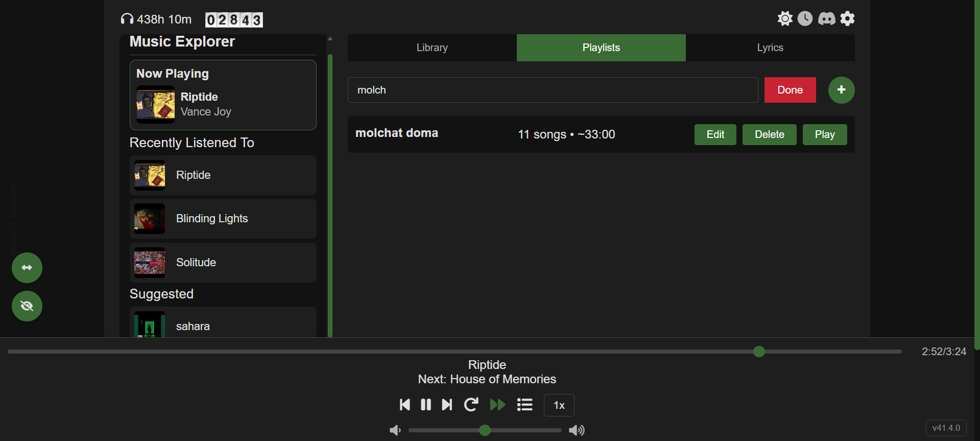Select Solitude in recent list

[x=223, y=263]
